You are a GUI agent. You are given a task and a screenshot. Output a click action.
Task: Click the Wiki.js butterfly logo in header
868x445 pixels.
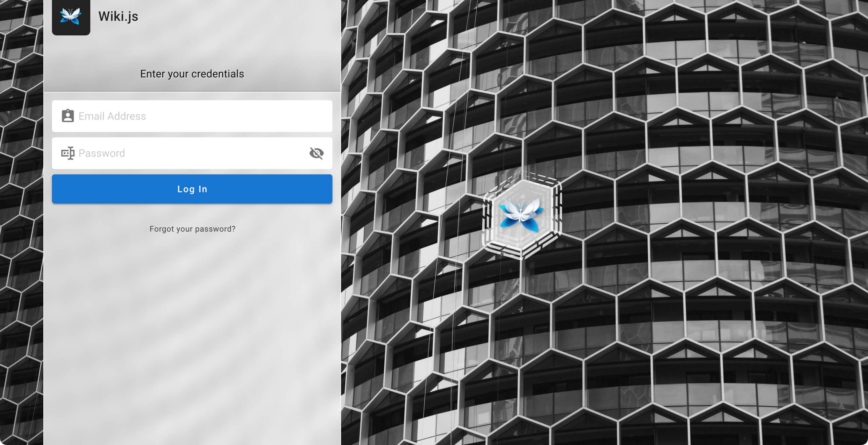71,16
